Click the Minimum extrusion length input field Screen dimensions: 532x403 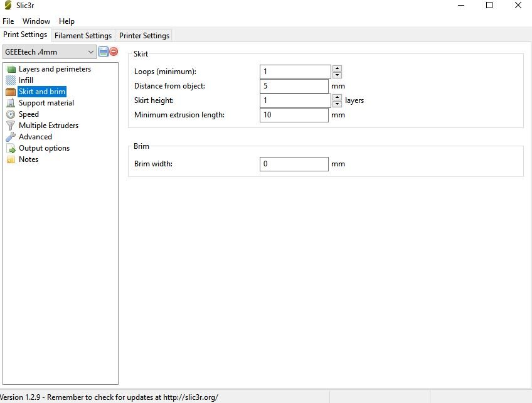pos(294,115)
